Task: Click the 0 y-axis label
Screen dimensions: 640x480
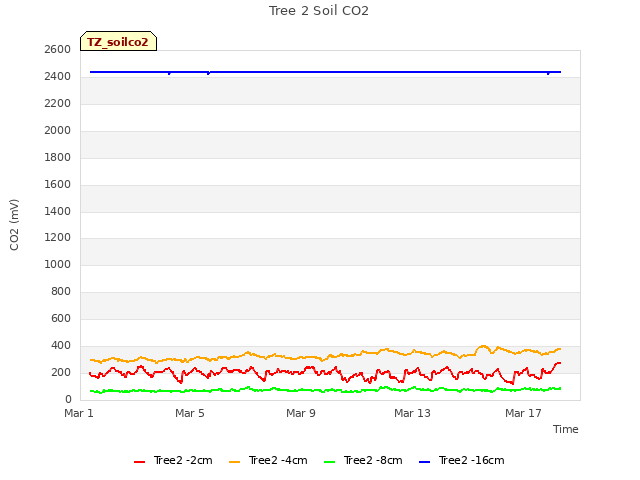Action: tap(68, 399)
